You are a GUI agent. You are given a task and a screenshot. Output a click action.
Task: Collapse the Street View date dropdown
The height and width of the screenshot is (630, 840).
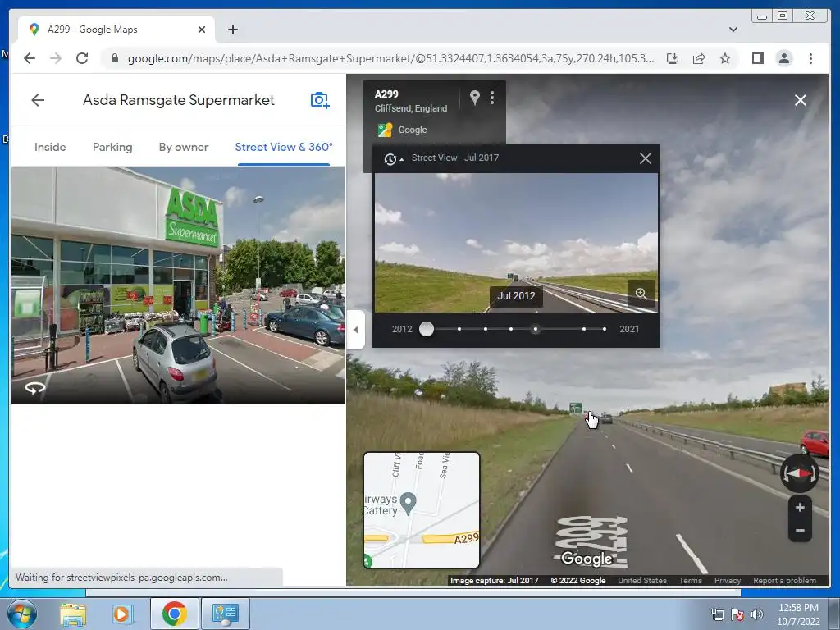tap(393, 158)
